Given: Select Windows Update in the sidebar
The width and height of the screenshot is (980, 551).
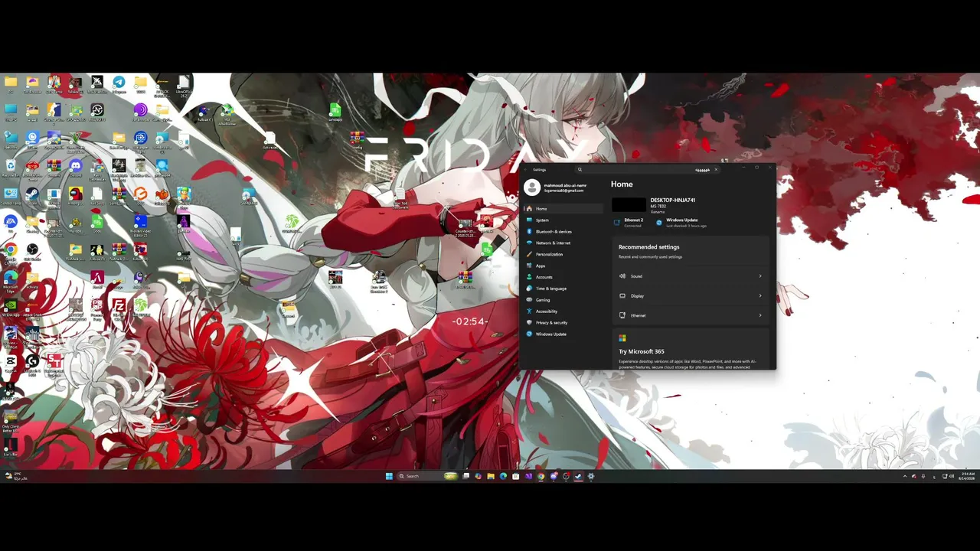Looking at the screenshot, I should point(563,334).
